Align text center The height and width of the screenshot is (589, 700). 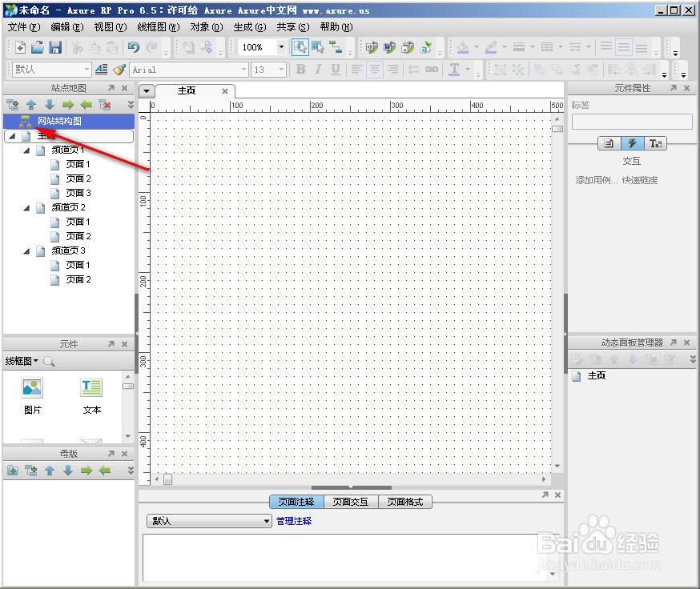click(x=375, y=70)
